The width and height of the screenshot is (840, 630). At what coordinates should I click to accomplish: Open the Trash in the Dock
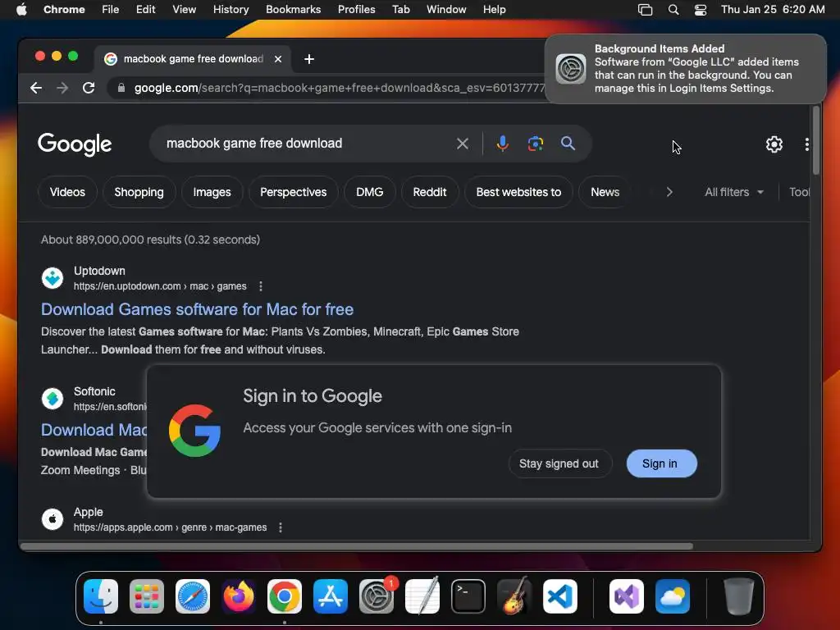(739, 596)
